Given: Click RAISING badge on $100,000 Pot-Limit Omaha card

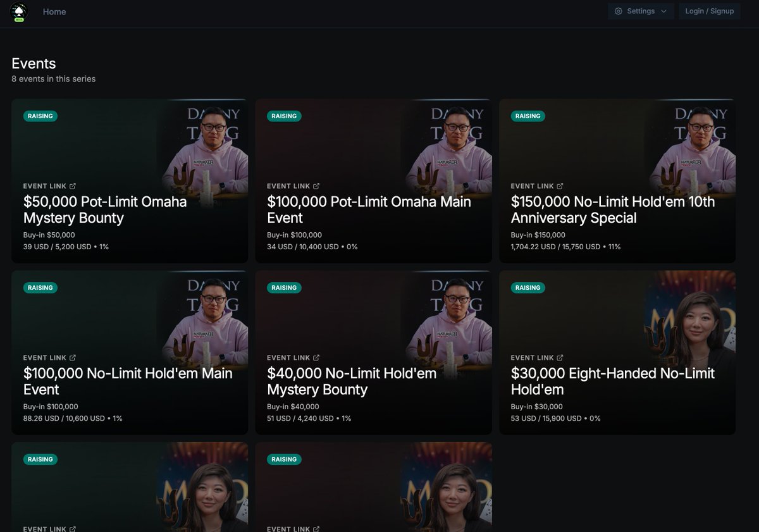Looking at the screenshot, I should pos(284,116).
